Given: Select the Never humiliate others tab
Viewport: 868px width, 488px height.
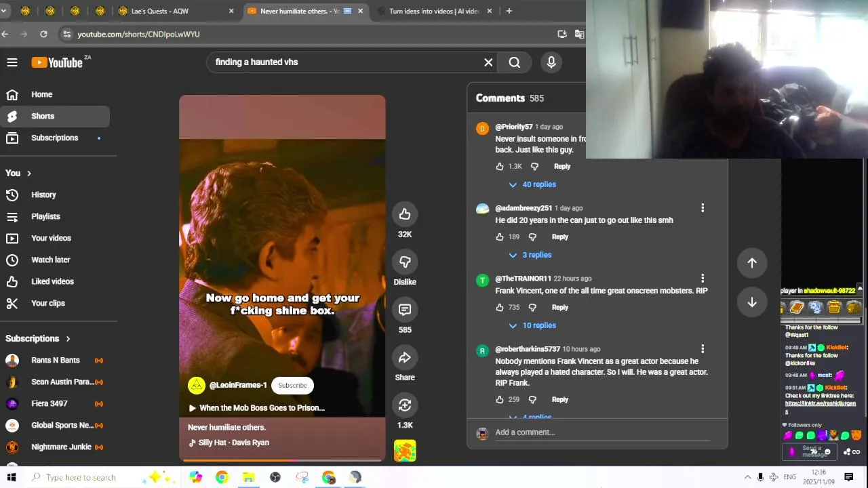Looking at the screenshot, I should tap(305, 11).
